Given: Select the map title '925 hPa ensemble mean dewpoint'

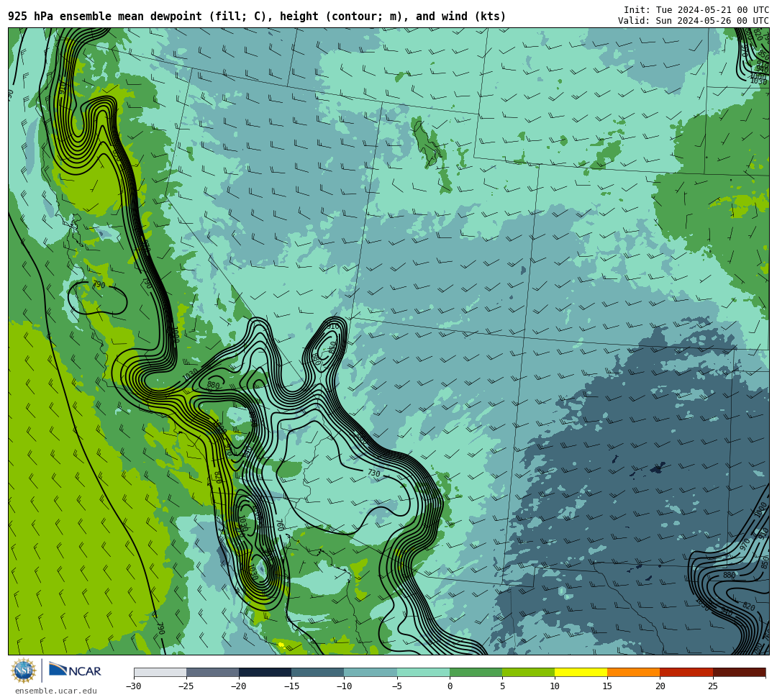Looking at the screenshot, I should (x=105, y=17).
